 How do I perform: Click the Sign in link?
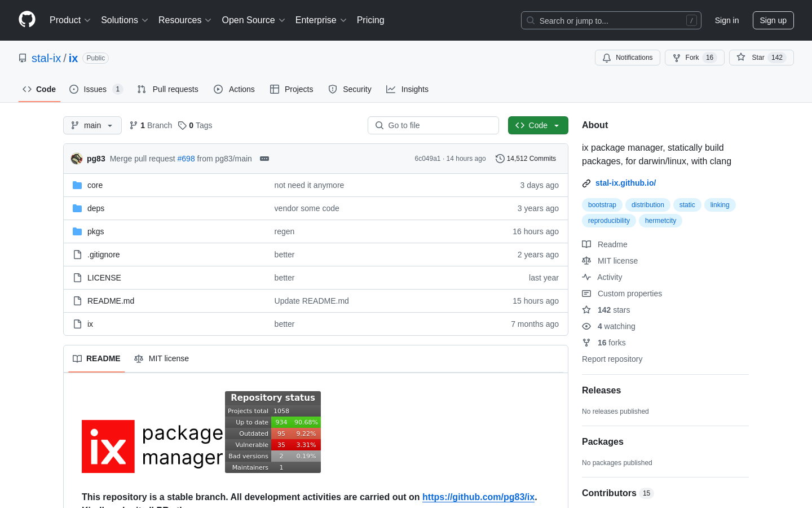(x=727, y=20)
